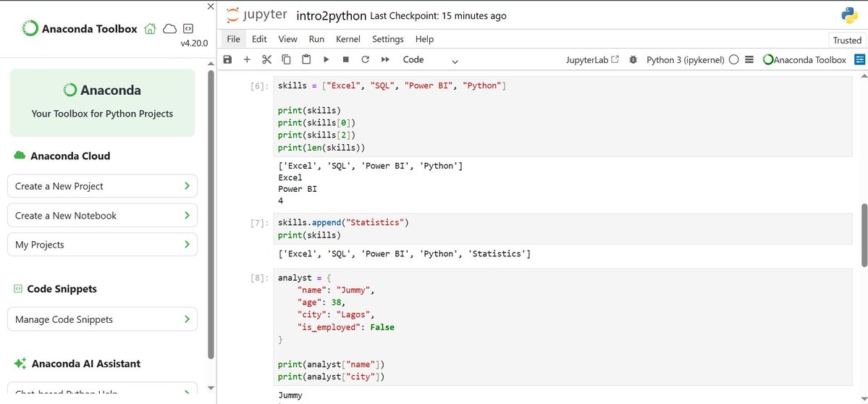Click the Trusted button

(847, 40)
